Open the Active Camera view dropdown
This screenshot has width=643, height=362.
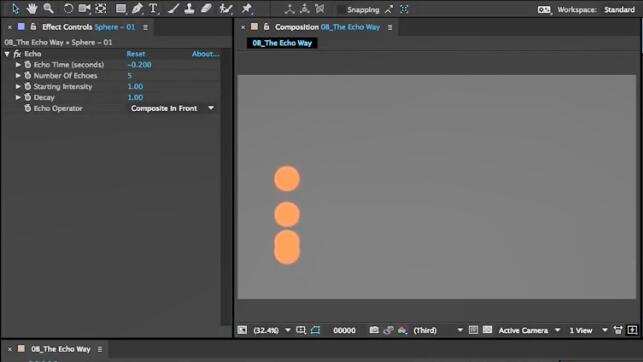tap(529, 330)
